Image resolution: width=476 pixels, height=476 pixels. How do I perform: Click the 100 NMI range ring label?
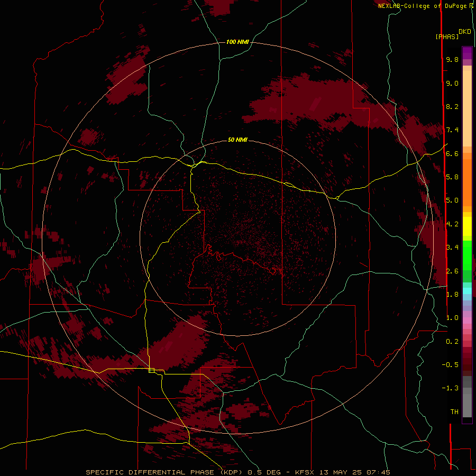[237, 42]
